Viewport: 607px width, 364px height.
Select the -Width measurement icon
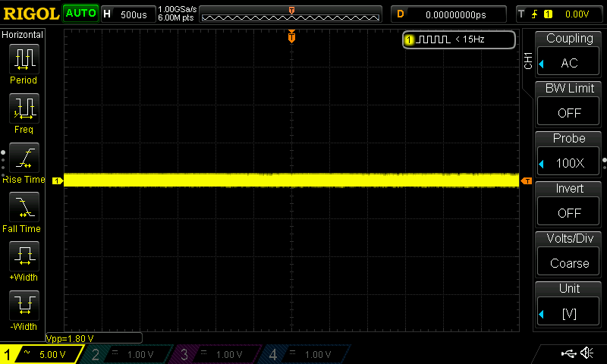tap(24, 305)
